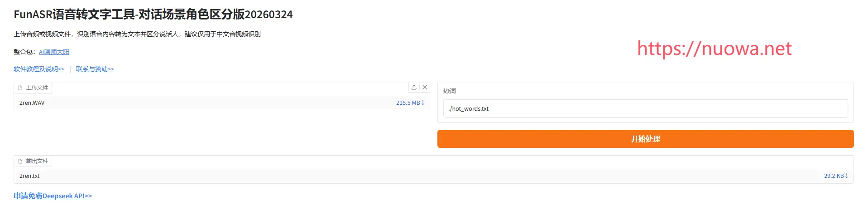
Task: Download the 215.5 MB uploaded file
Action: click(410, 103)
